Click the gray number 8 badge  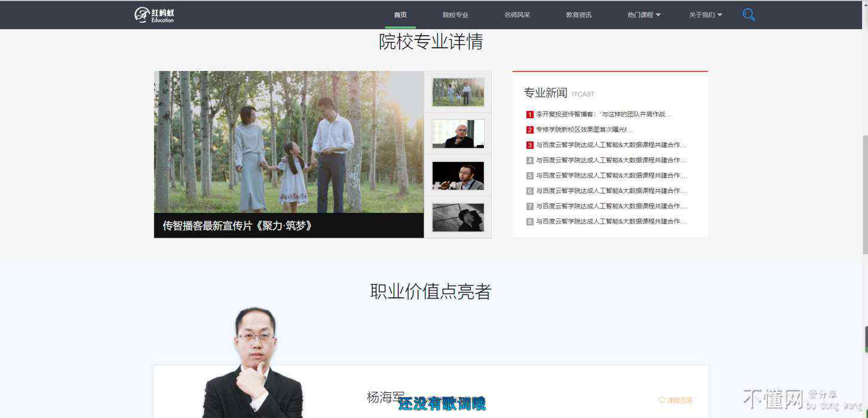click(x=530, y=222)
